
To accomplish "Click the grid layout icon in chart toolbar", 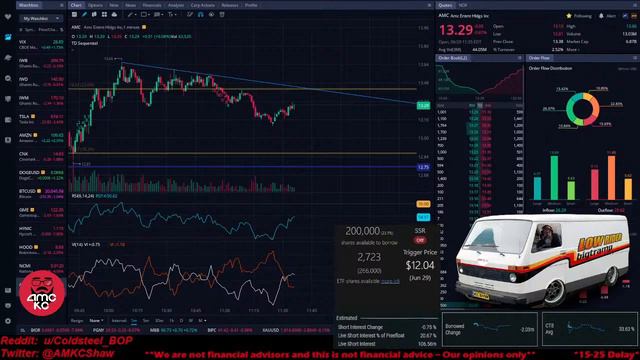I will point(104,14).
